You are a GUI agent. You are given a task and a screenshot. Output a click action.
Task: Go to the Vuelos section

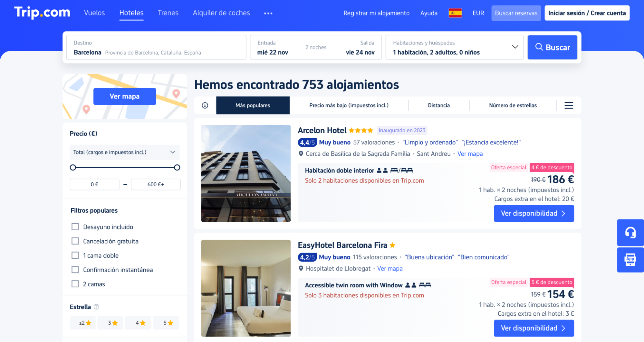tap(94, 13)
